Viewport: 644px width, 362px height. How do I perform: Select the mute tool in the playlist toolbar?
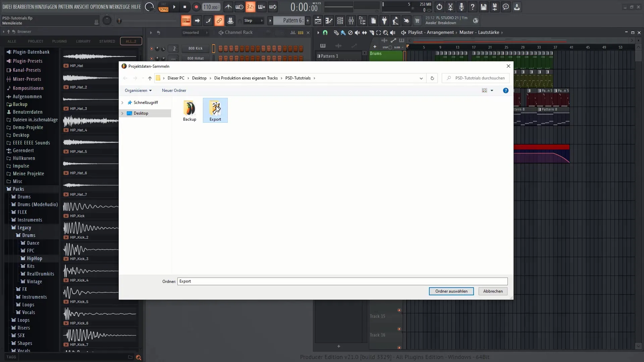(x=357, y=33)
